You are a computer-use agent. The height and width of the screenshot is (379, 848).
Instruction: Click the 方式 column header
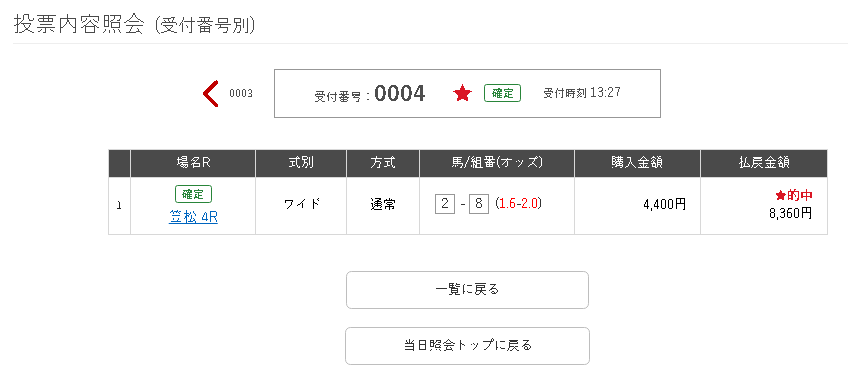point(383,163)
